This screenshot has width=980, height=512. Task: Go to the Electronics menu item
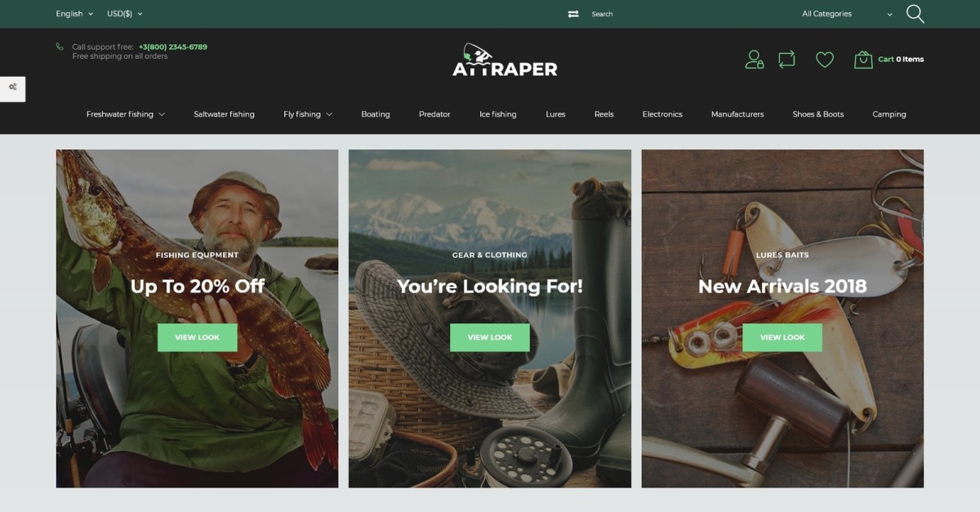(x=662, y=114)
